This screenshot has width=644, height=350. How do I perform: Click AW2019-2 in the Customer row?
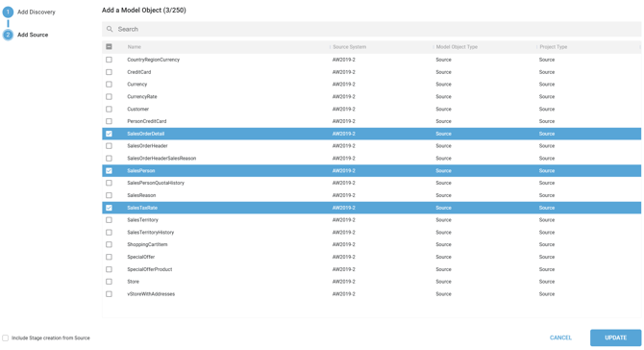(x=344, y=109)
